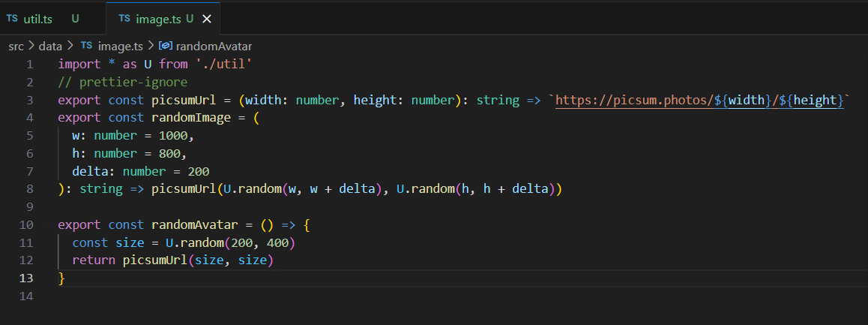
Task: Expand breadcrumb chevron after src
Action: pyautogui.click(x=31, y=46)
